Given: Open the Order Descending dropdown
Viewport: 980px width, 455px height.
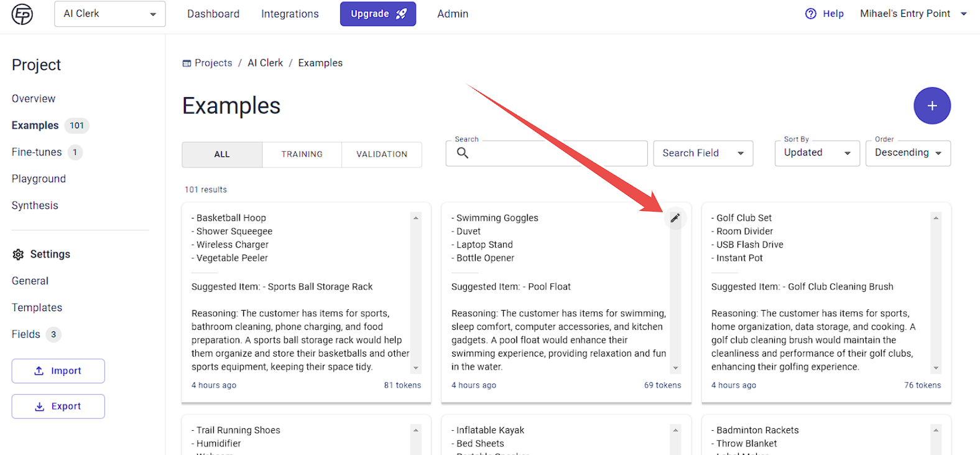Looking at the screenshot, I should pyautogui.click(x=908, y=153).
